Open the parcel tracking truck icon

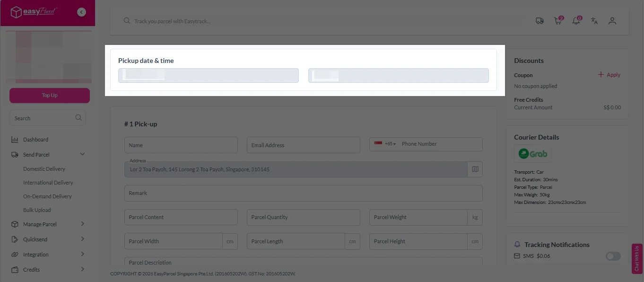click(x=540, y=21)
